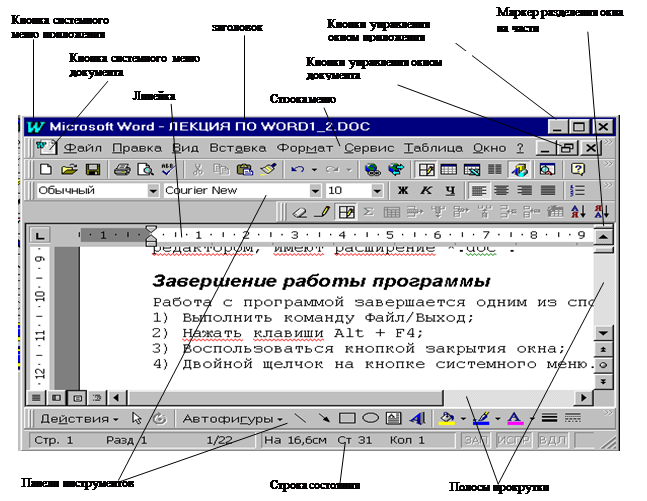This screenshot has height=501, width=647.
Task: Click the Действия button on drawing toolbar
Action: [x=79, y=418]
